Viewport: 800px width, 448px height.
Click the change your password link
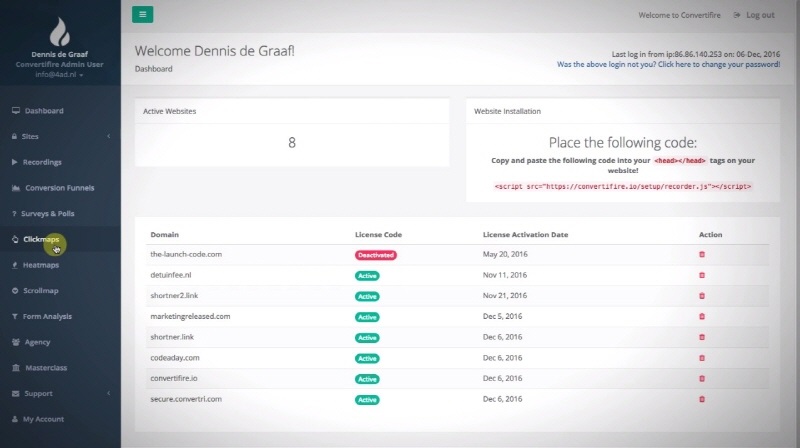tap(668, 64)
